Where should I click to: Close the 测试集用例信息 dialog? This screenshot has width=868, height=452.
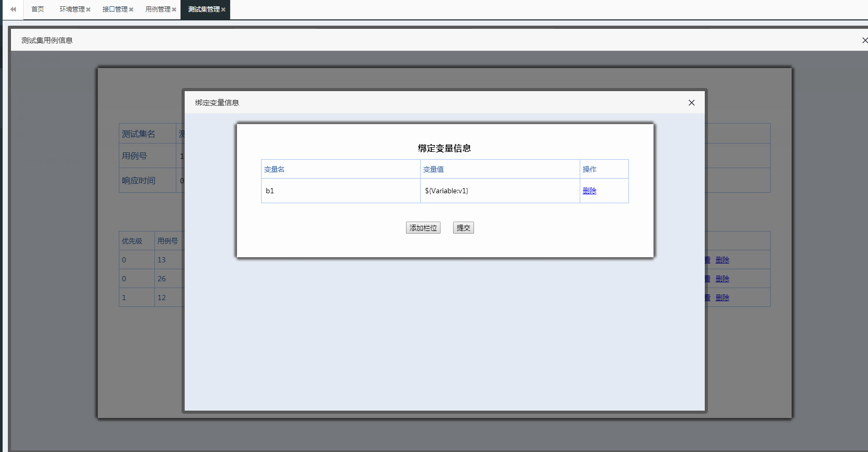coord(864,40)
